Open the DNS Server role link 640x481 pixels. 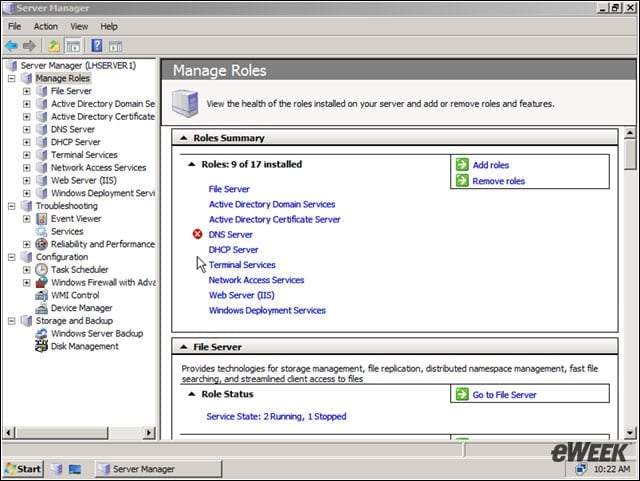point(231,234)
